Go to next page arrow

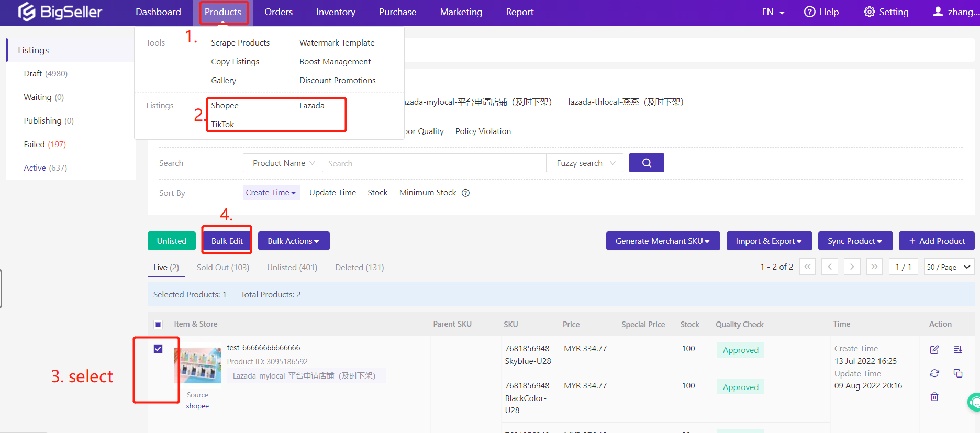852,267
